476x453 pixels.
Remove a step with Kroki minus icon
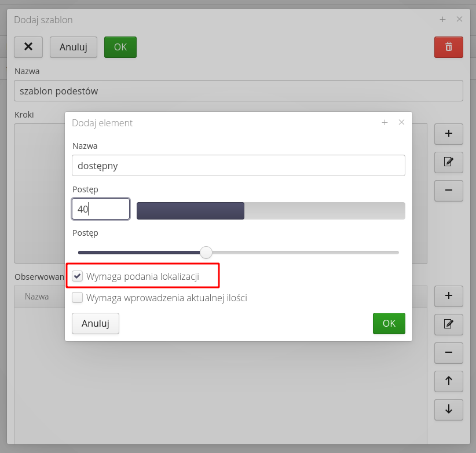(448, 190)
